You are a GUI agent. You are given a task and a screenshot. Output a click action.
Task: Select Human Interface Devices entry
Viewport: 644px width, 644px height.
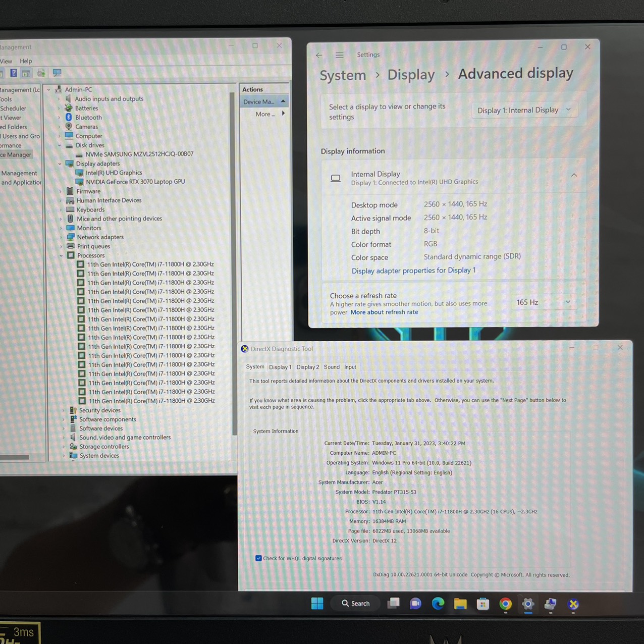[x=109, y=200]
